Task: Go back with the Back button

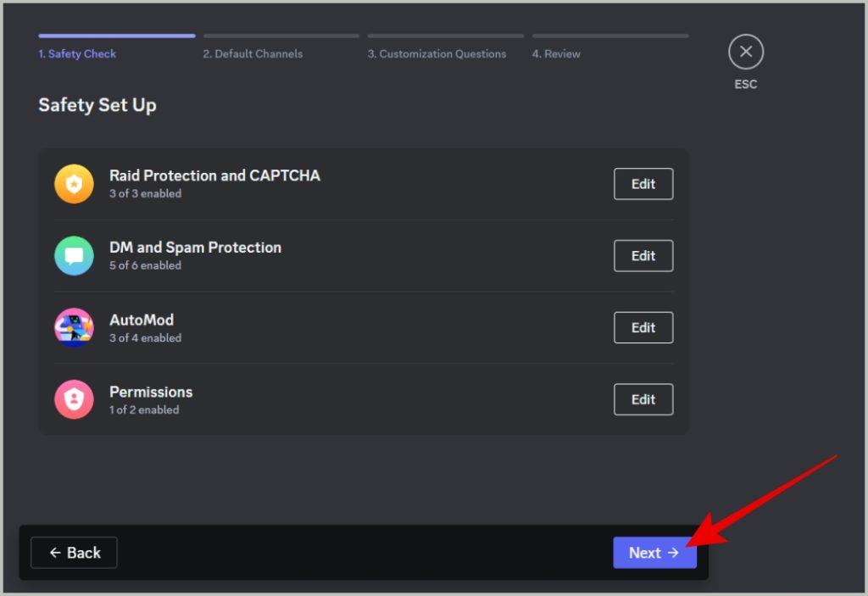Action: coord(75,553)
